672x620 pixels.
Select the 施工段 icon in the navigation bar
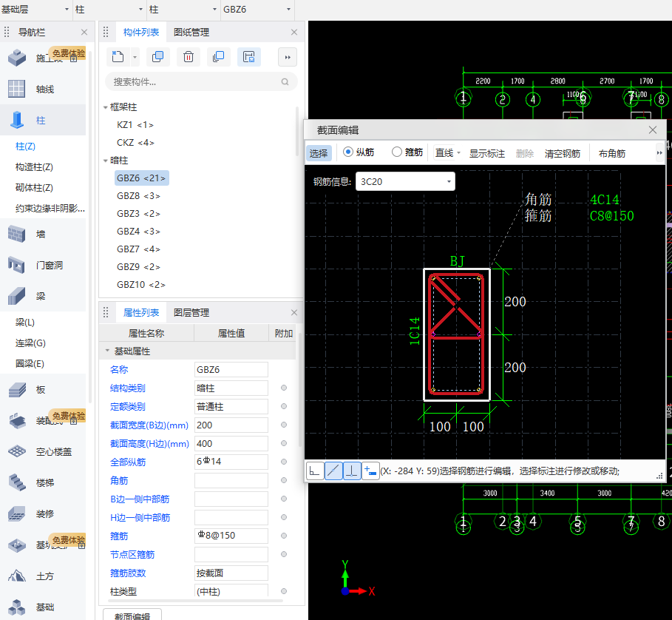click(x=17, y=58)
